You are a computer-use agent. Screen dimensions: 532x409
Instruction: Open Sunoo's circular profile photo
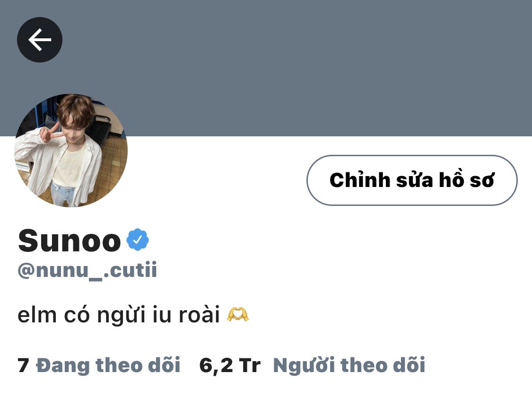click(x=71, y=150)
